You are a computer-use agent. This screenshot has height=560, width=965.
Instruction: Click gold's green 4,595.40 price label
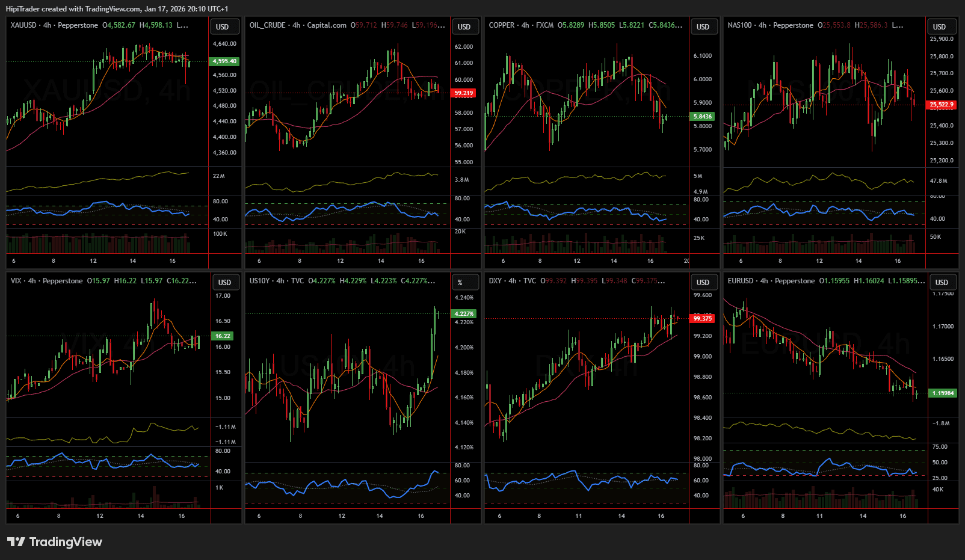point(224,61)
